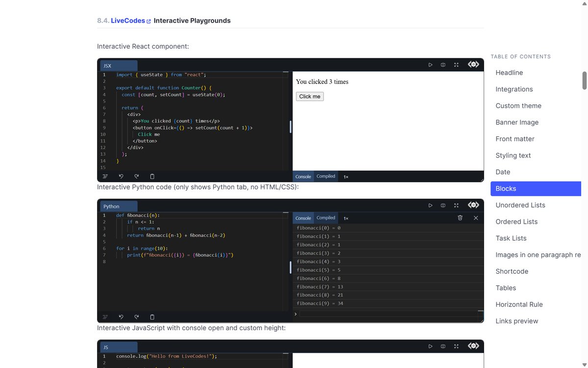Click the 'Click me' counter button

310,97
